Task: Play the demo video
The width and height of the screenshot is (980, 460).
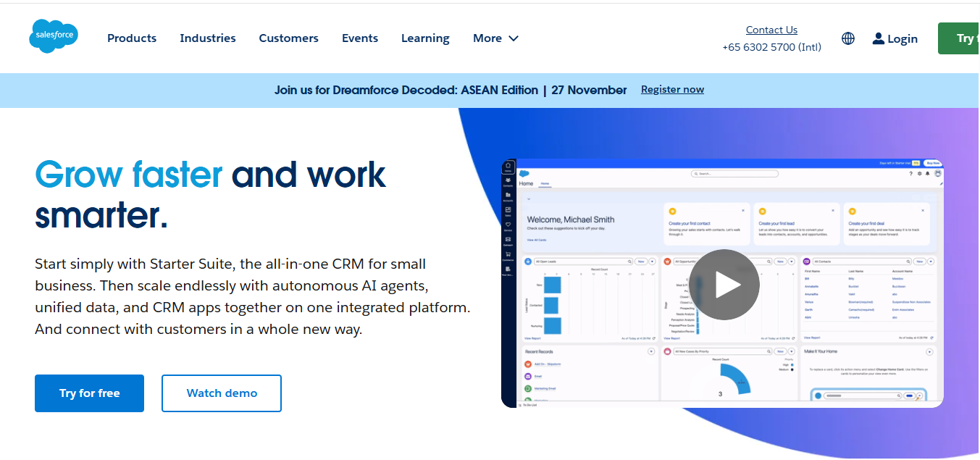Action: tap(724, 284)
